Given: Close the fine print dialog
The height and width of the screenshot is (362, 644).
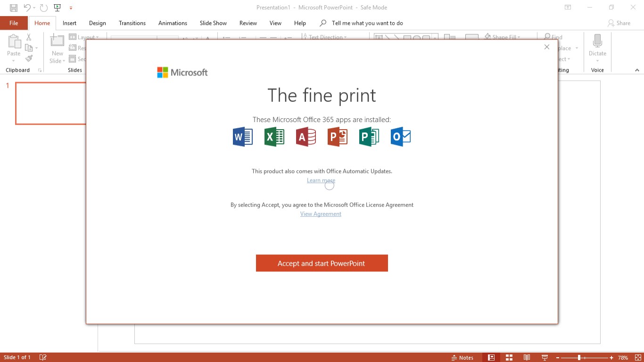Looking at the screenshot, I should point(547,47).
